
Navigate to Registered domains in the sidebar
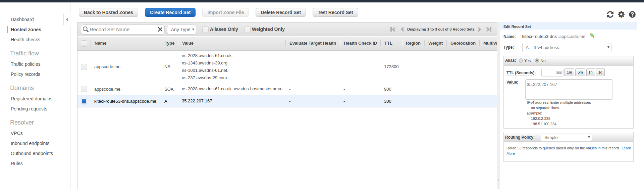point(32,99)
